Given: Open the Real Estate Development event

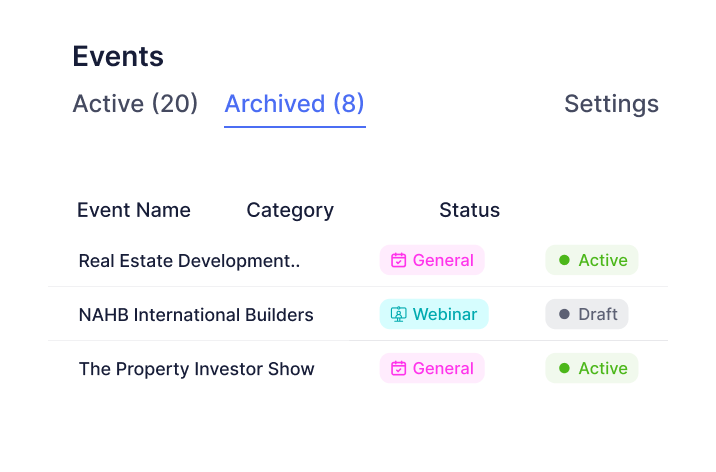Looking at the screenshot, I should click(189, 261).
